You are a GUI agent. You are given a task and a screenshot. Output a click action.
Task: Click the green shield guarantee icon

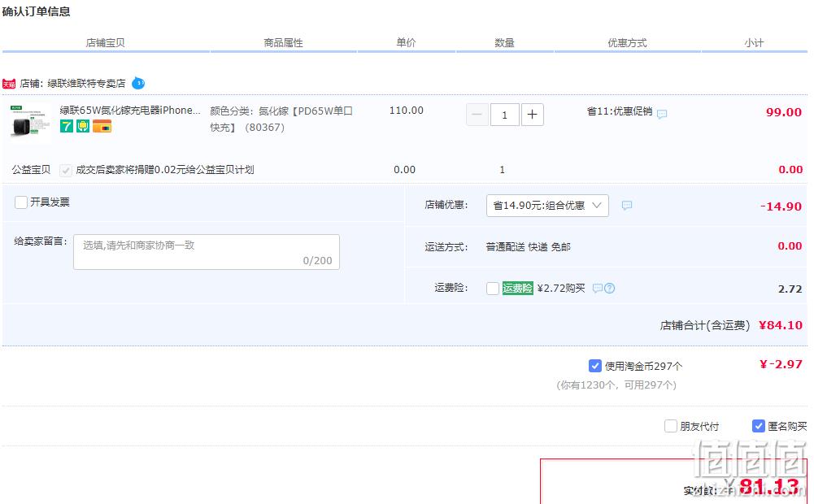pos(83,126)
